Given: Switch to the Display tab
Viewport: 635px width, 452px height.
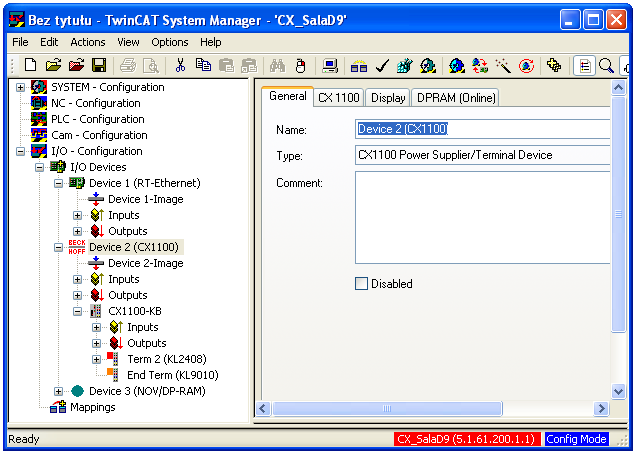Looking at the screenshot, I should tap(388, 98).
